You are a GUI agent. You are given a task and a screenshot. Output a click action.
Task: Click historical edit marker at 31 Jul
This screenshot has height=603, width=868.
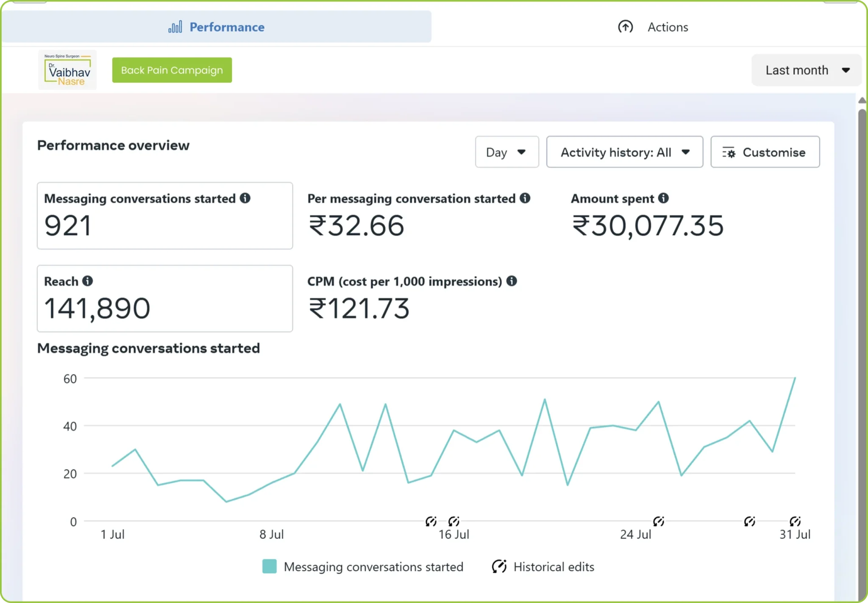click(795, 521)
